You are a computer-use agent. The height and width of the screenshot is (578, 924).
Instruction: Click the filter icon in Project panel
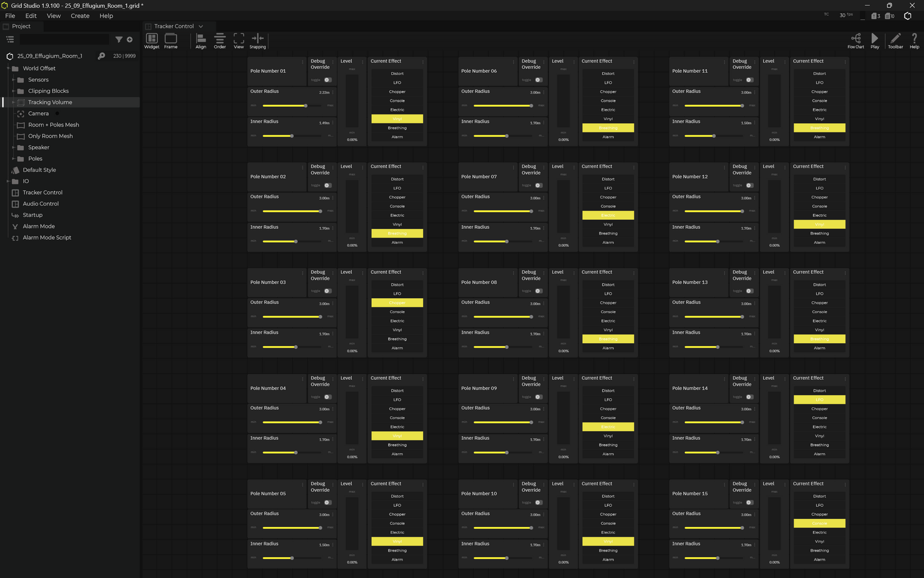click(119, 40)
